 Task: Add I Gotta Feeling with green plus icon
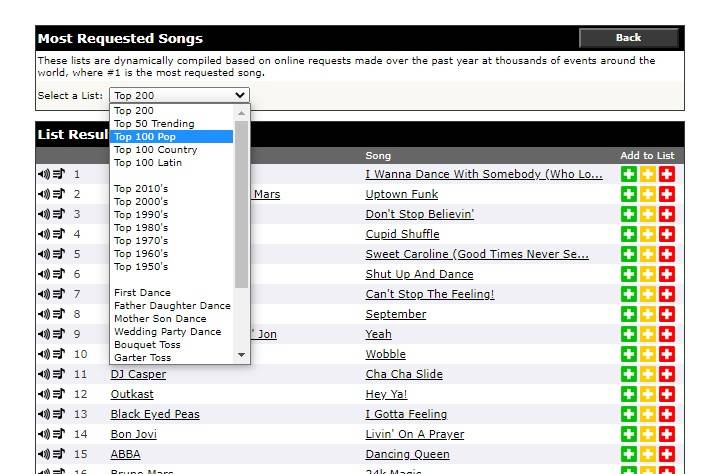(x=629, y=414)
